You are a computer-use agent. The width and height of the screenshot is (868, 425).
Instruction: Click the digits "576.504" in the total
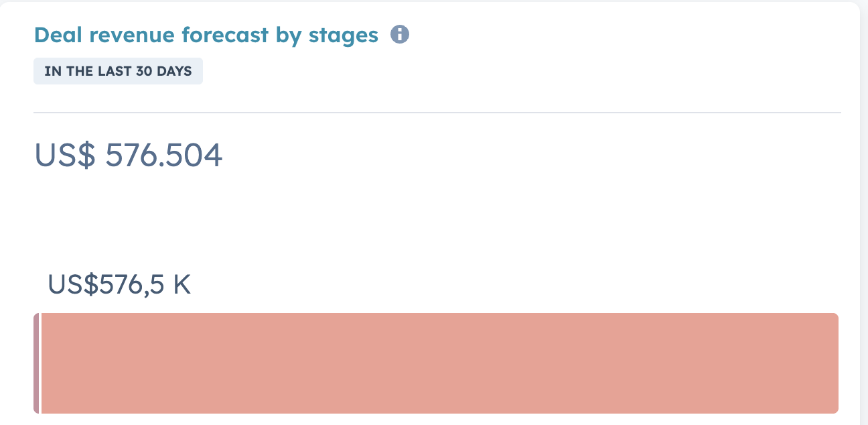pyautogui.click(x=164, y=156)
